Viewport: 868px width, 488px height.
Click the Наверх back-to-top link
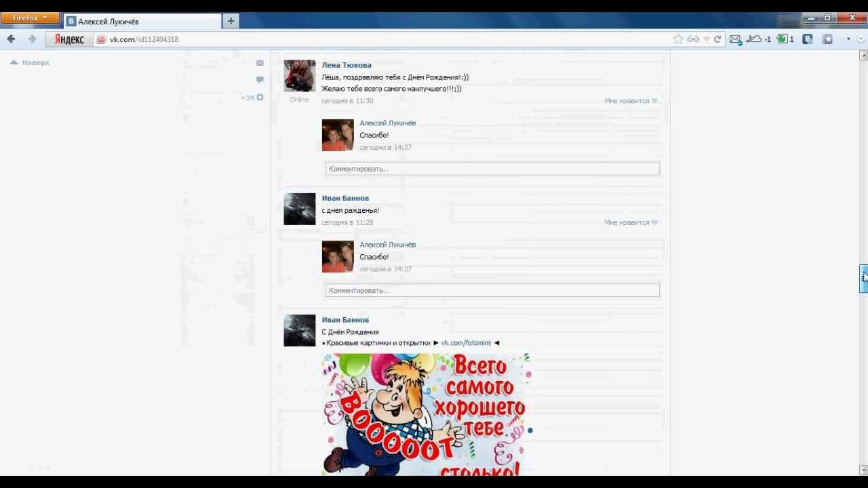(30, 62)
